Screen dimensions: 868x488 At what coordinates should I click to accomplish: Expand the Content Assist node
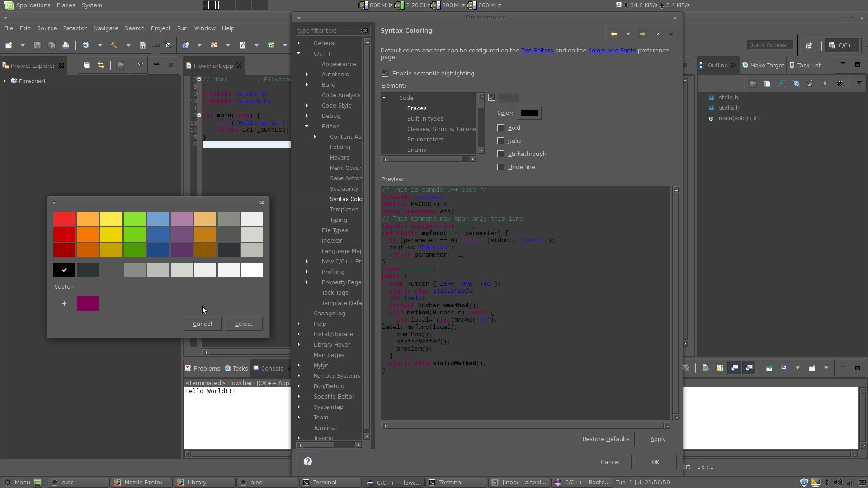pos(315,136)
